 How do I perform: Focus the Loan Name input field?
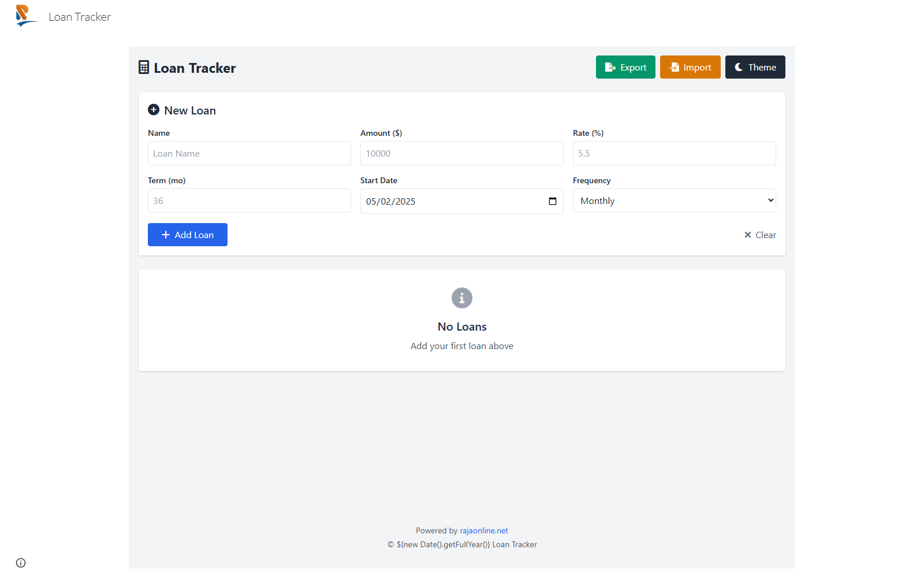point(249,153)
